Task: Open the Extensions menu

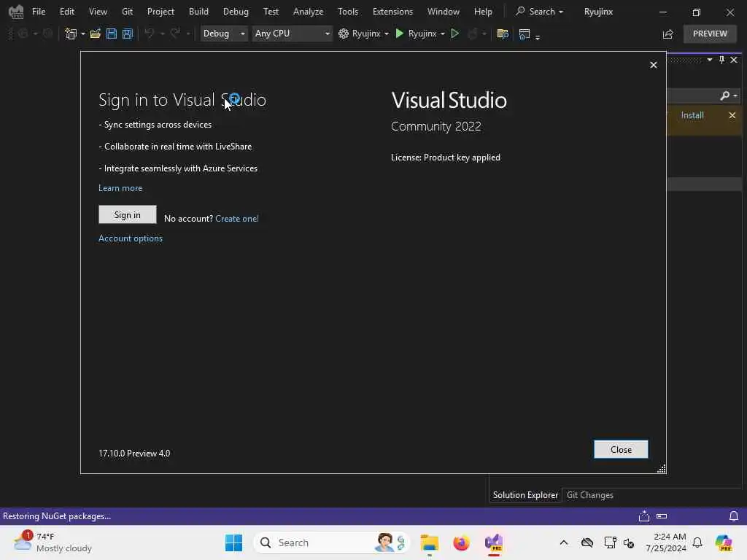Action: [x=392, y=12]
